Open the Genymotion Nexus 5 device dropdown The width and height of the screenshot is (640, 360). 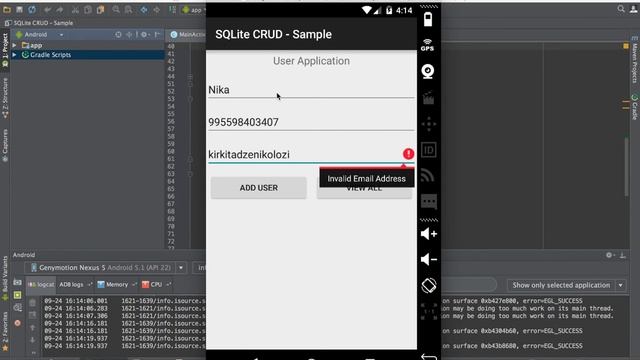click(106, 268)
